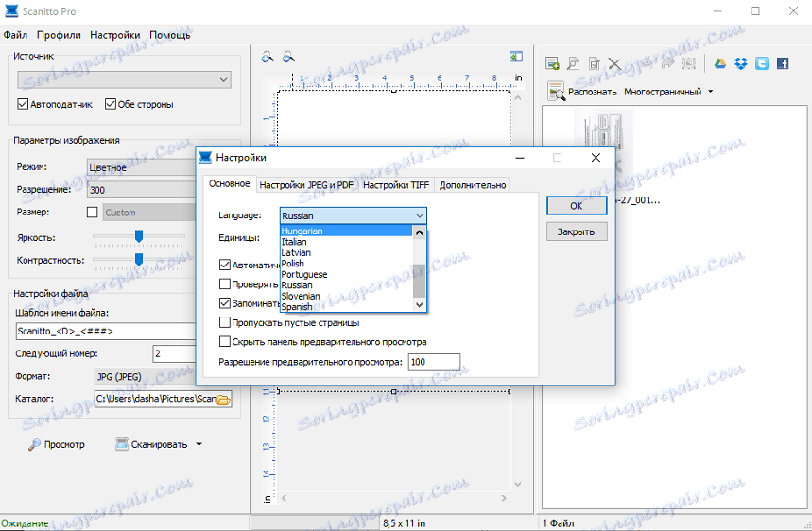The width and height of the screenshot is (812, 531).
Task: Expand the Сканировать button arrow
Action: coord(199,445)
